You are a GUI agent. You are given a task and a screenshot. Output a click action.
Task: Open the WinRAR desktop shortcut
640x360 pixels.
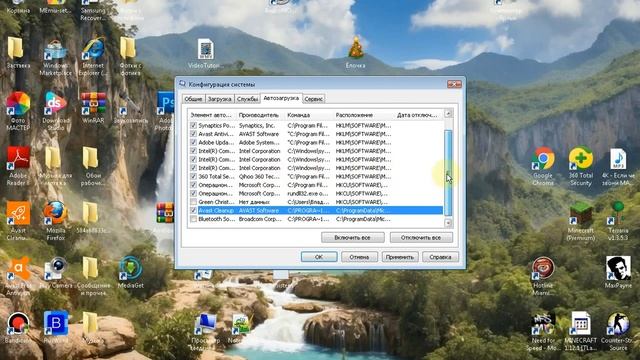[93, 108]
